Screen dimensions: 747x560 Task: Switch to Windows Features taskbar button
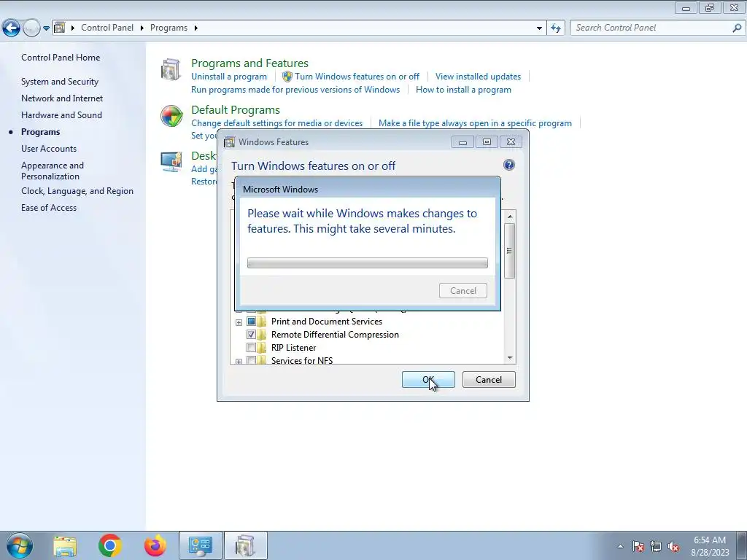[x=245, y=545]
